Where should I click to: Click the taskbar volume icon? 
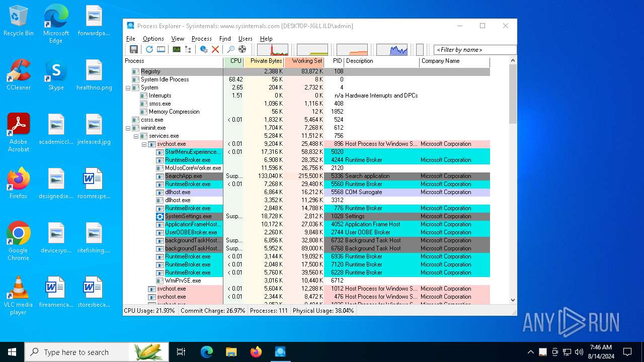(x=579, y=352)
